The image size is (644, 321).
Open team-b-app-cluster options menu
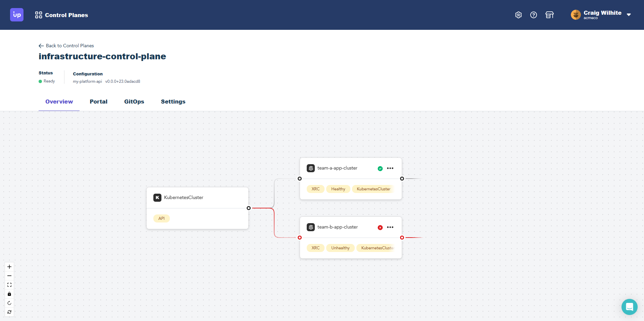pyautogui.click(x=390, y=228)
